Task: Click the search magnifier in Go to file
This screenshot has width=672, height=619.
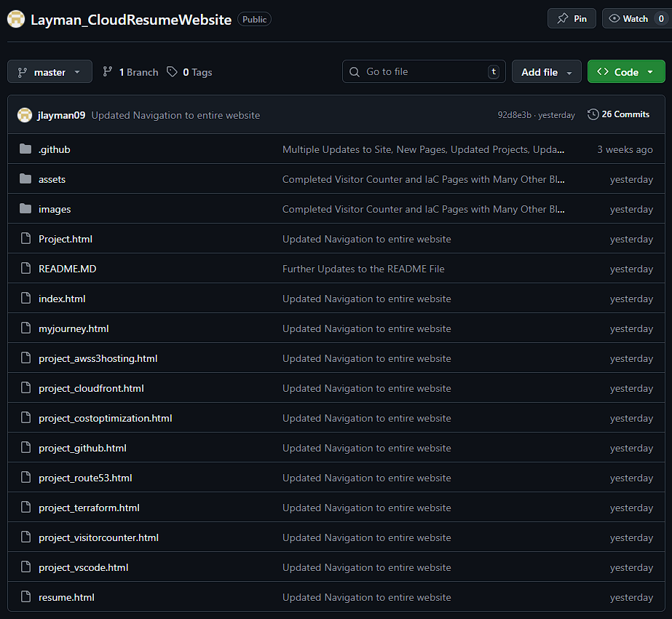Action: (x=355, y=71)
